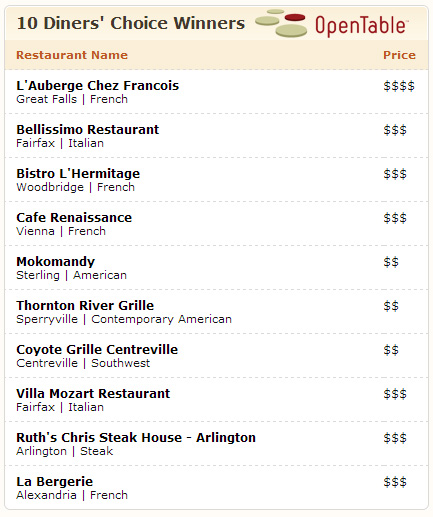Viewport: 433px width, 517px height.
Task: Click the Price column header
Action: (x=399, y=55)
